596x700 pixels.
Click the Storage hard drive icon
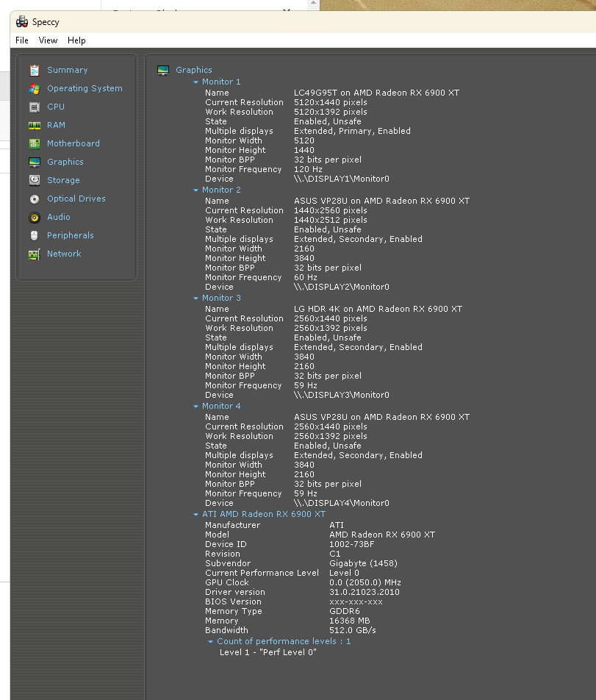tap(35, 180)
